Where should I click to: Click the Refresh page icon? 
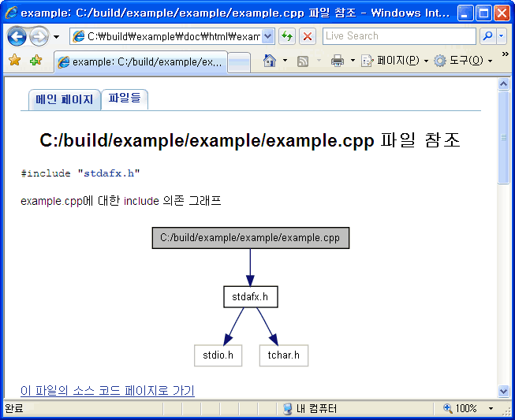tap(287, 36)
